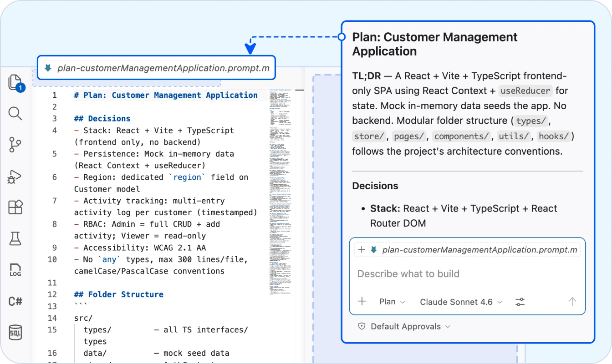Open the Testing flask icon
This screenshot has width=612, height=364.
(x=15, y=238)
